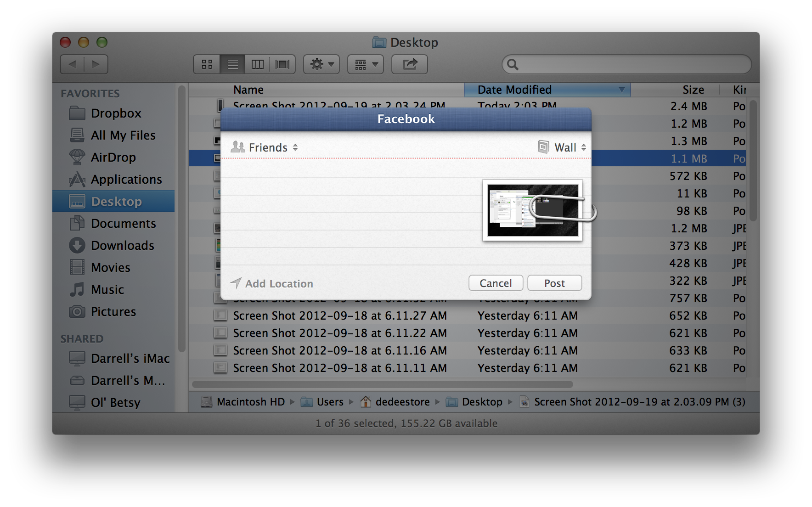Viewport: 812px width, 507px height.
Task: Open Music from the sidebar
Action: pyautogui.click(x=113, y=289)
